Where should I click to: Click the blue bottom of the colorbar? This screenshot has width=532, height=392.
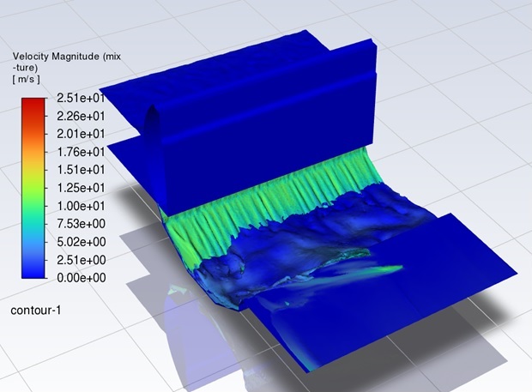pos(33,269)
